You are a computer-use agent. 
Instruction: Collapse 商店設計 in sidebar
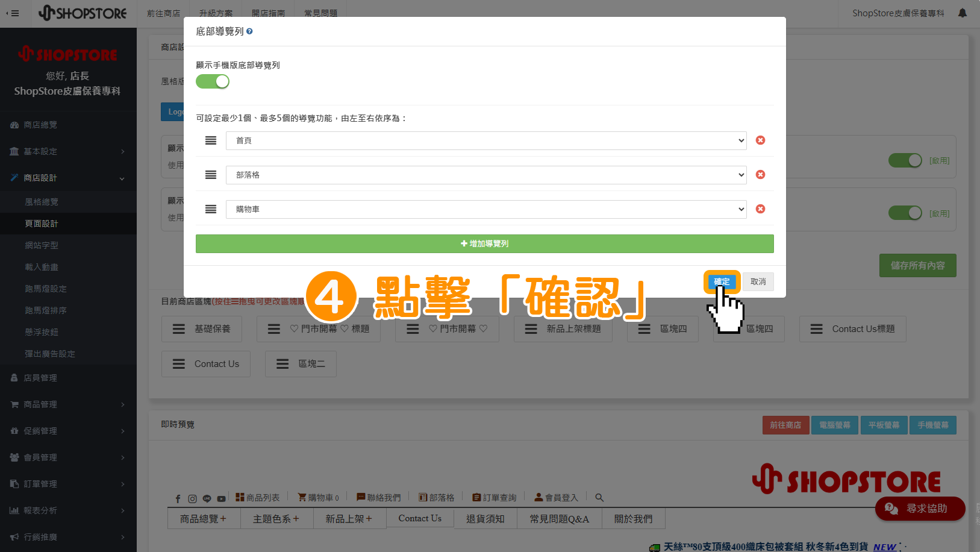tap(68, 178)
